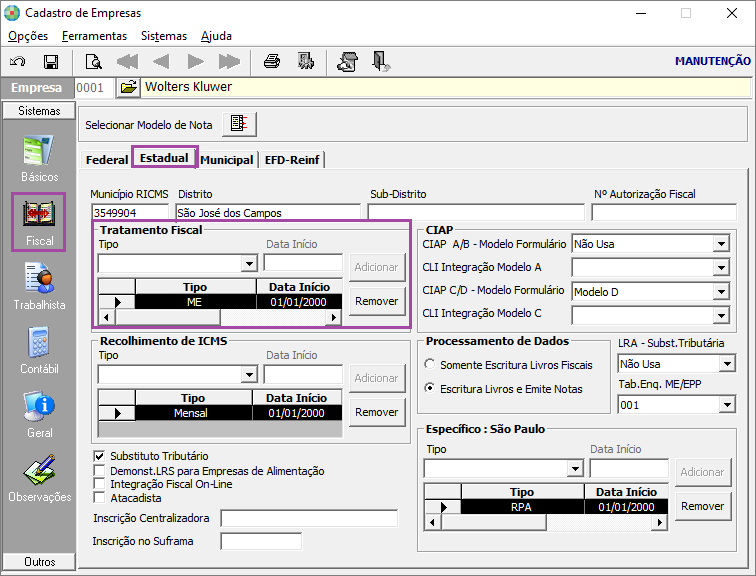Open the Sistemas menu
Viewport: 756px width, 576px height.
click(164, 36)
